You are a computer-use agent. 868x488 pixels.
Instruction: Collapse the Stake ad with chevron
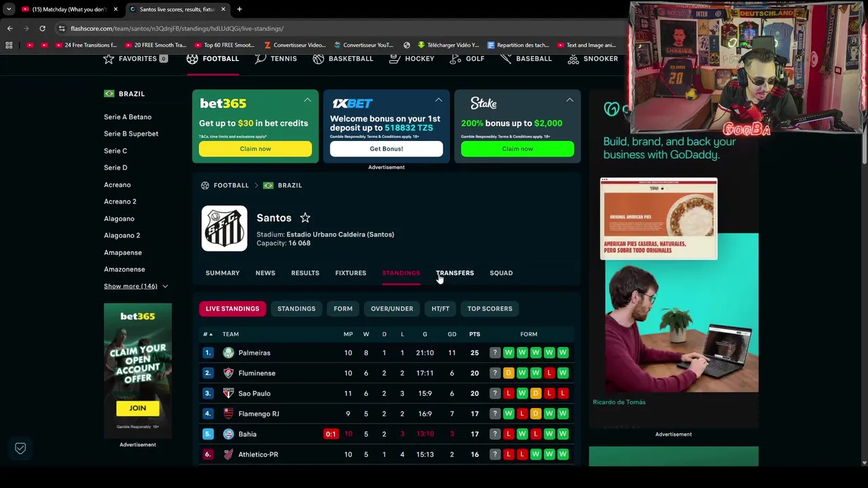pos(570,100)
